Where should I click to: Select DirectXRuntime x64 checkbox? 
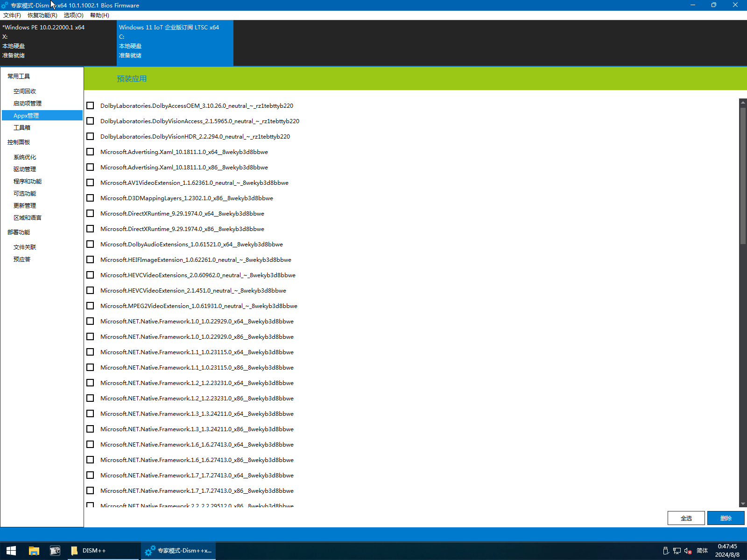point(90,213)
